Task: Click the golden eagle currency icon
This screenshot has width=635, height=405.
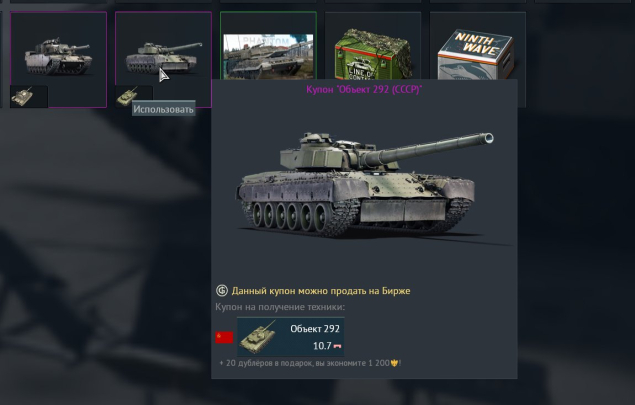Action: pos(394,363)
